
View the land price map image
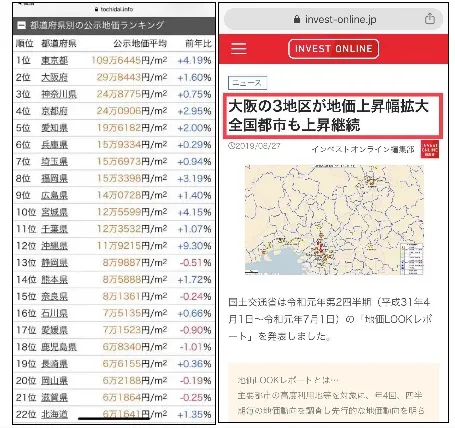pyautogui.click(x=334, y=220)
